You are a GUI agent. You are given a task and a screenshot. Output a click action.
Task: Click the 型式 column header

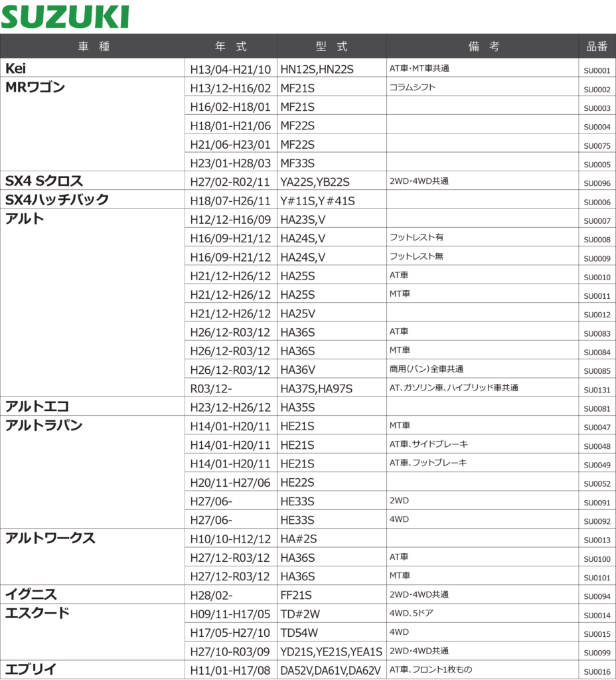332,46
